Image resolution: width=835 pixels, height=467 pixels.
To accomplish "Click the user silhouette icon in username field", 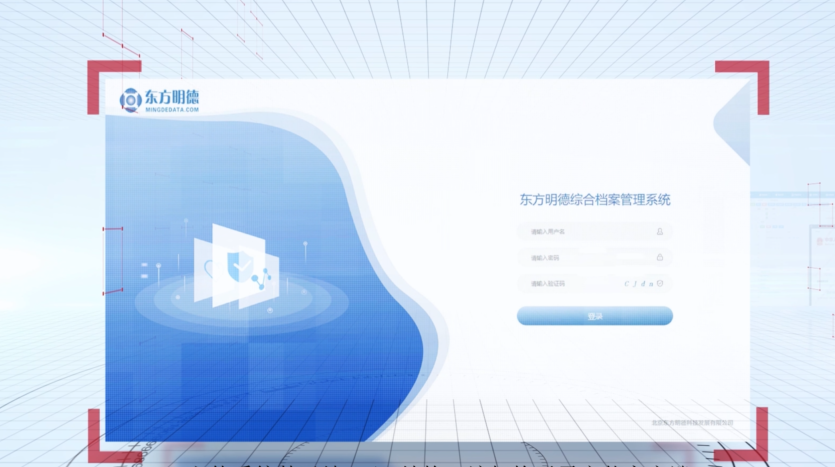I will point(660,232).
